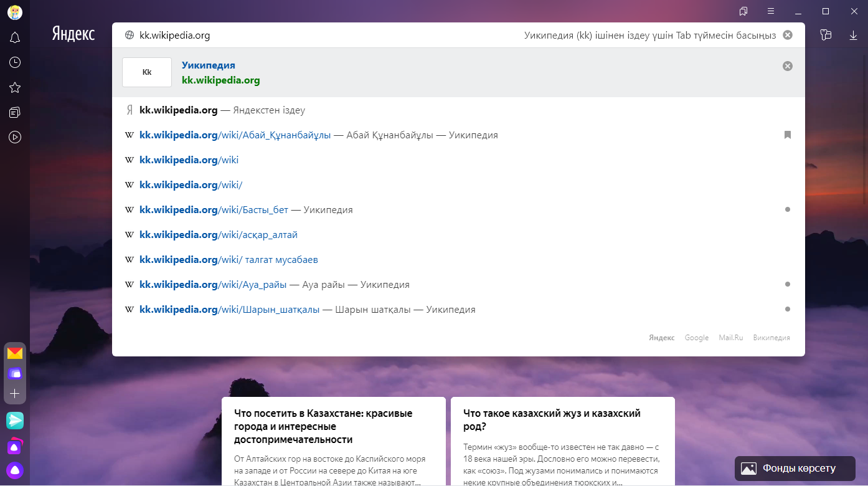Open the wiki/Ауа_райы suggestion
The width and height of the screenshot is (868, 486).
458,285
